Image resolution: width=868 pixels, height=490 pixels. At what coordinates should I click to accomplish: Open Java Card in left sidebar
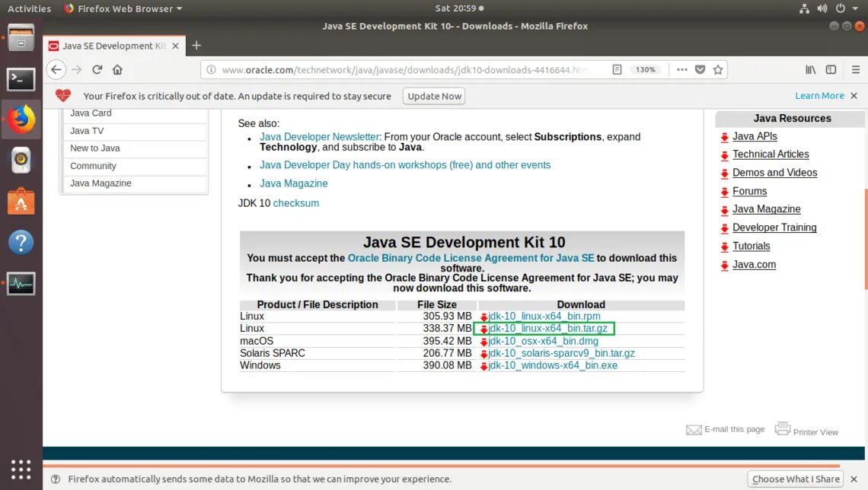(91, 113)
